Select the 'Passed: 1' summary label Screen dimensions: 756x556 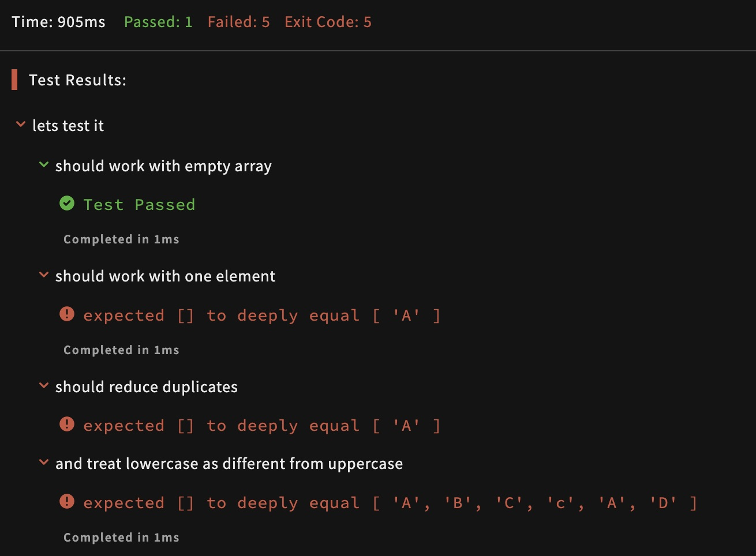point(158,22)
